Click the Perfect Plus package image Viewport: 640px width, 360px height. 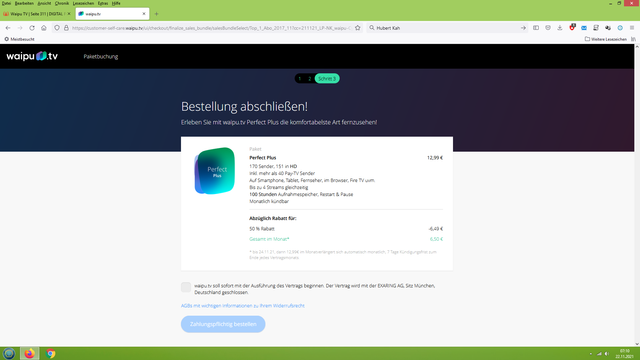click(x=215, y=171)
